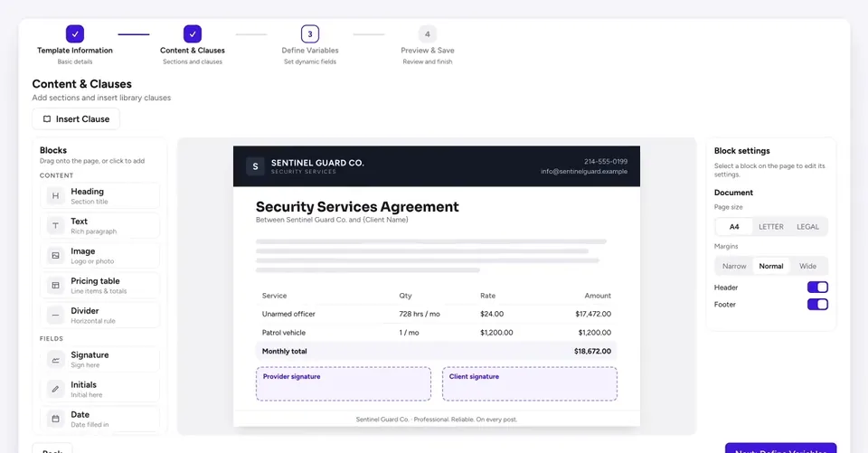This screenshot has width=868, height=453.
Task: Click the Patrol vehicle table cell
Action: point(283,333)
